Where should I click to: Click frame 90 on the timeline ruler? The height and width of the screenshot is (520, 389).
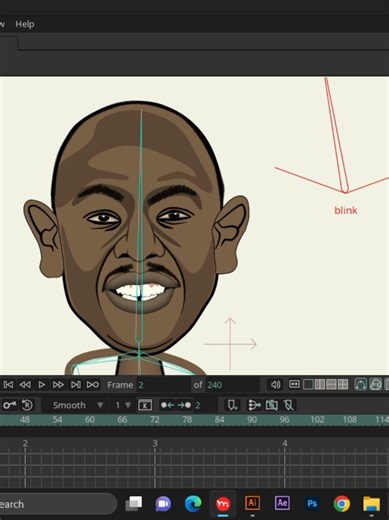252,419
